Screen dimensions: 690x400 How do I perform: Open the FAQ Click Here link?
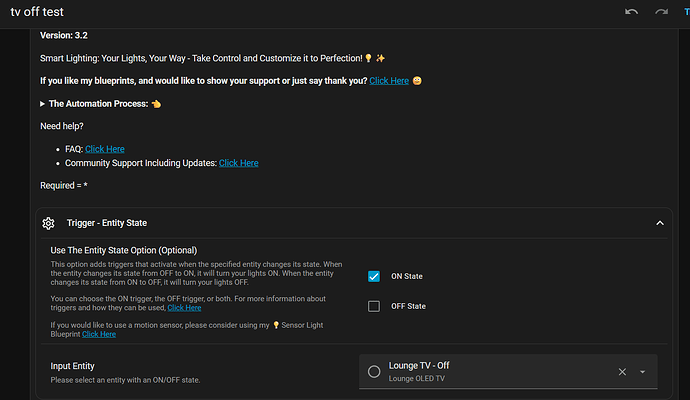[x=105, y=149]
